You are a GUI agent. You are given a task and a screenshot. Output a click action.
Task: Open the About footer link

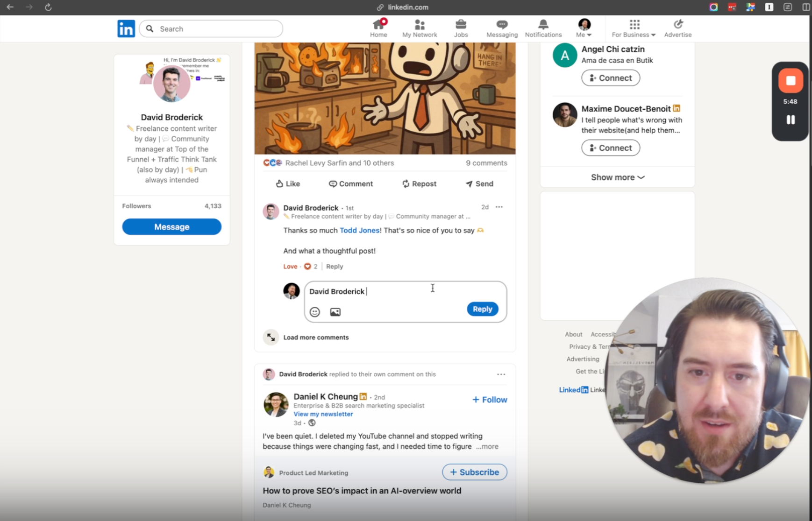pyautogui.click(x=573, y=334)
